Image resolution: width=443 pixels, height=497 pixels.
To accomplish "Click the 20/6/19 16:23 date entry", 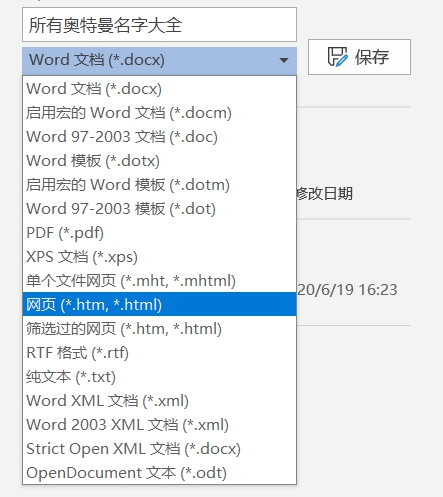I will [x=347, y=290].
